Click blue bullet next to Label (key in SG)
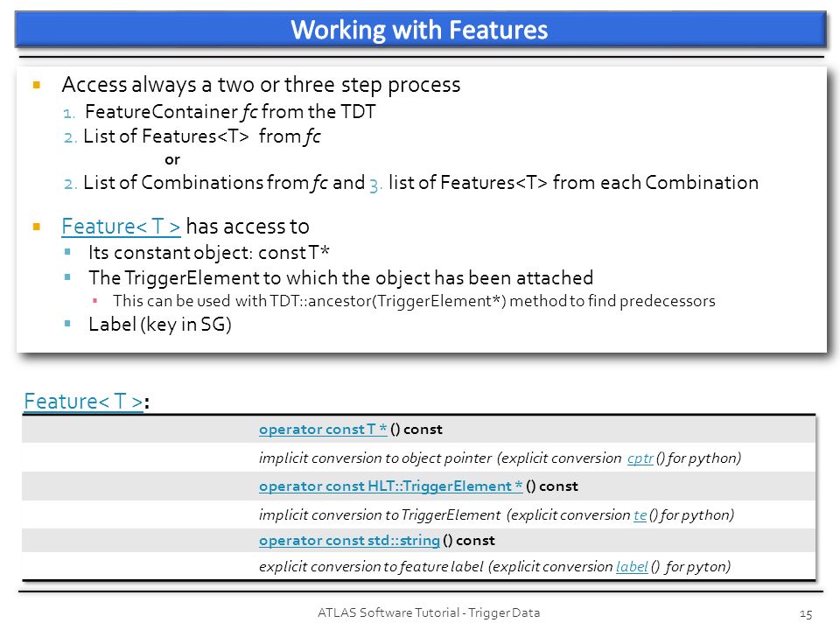This screenshot has height=630, width=840. coord(67,323)
